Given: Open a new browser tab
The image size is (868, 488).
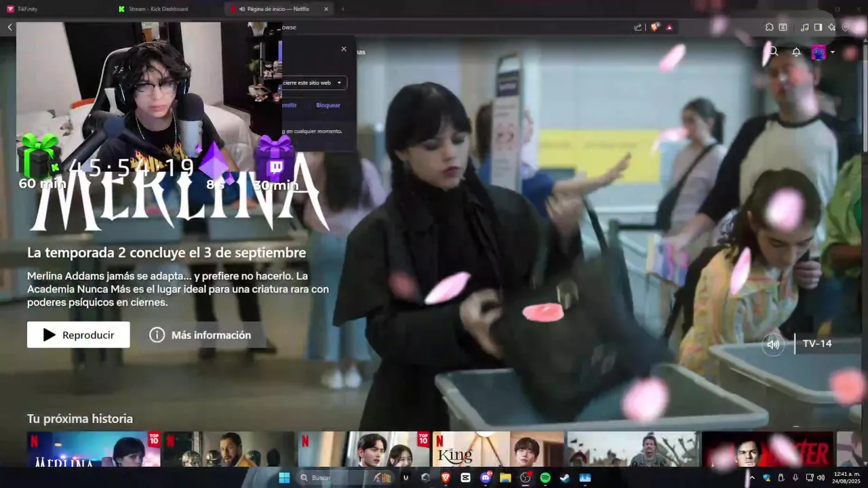Looking at the screenshot, I should point(343,9).
